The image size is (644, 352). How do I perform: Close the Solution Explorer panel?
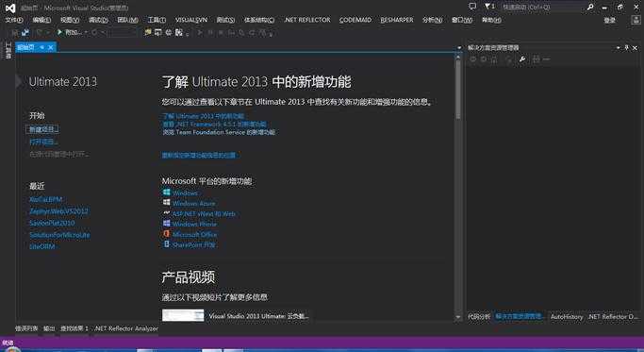[636, 48]
